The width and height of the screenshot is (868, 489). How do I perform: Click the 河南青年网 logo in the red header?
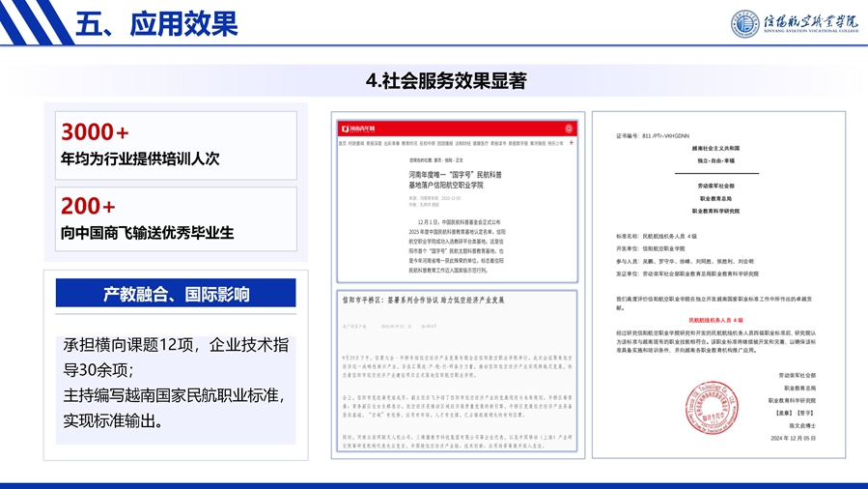tap(358, 129)
